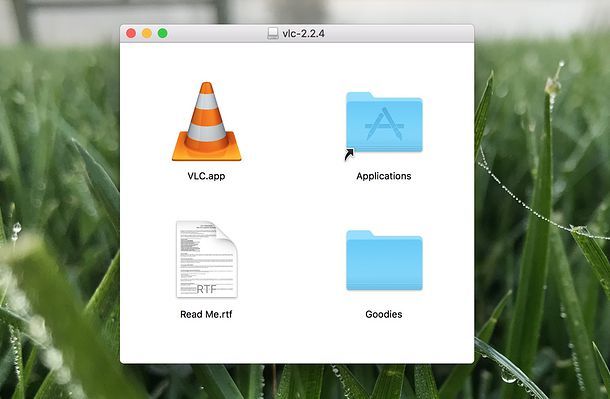The height and width of the screenshot is (399, 610).
Task: Click the disk icon in the title bar
Action: 273,33
